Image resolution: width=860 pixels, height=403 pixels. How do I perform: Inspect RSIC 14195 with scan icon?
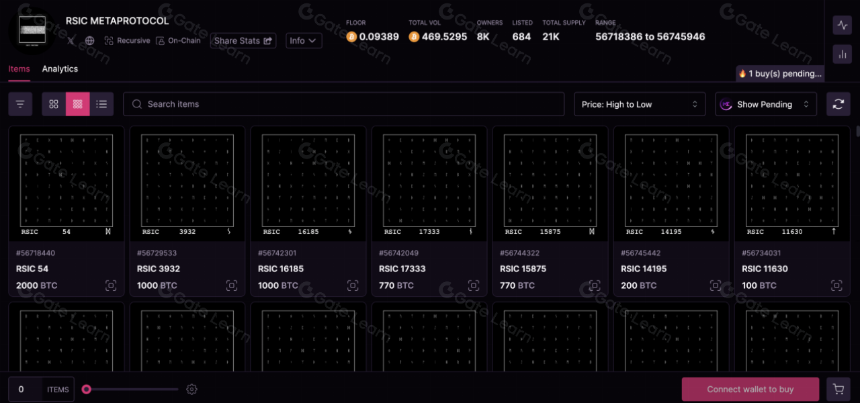[x=715, y=286]
